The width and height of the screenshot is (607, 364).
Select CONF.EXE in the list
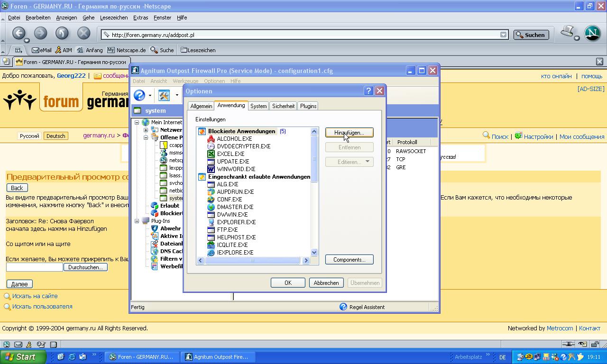point(230,200)
